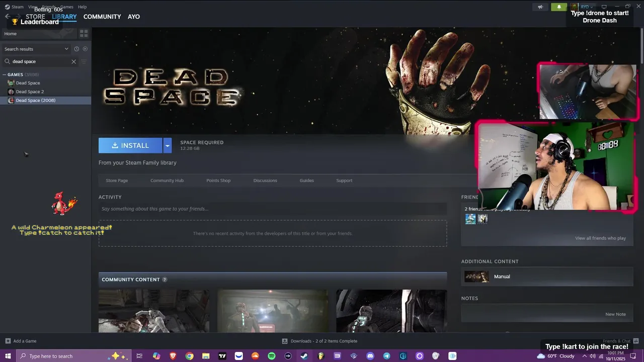Viewport: 644px width, 362px height.
Task: Show hidden system tray icons
Action: [584, 356]
